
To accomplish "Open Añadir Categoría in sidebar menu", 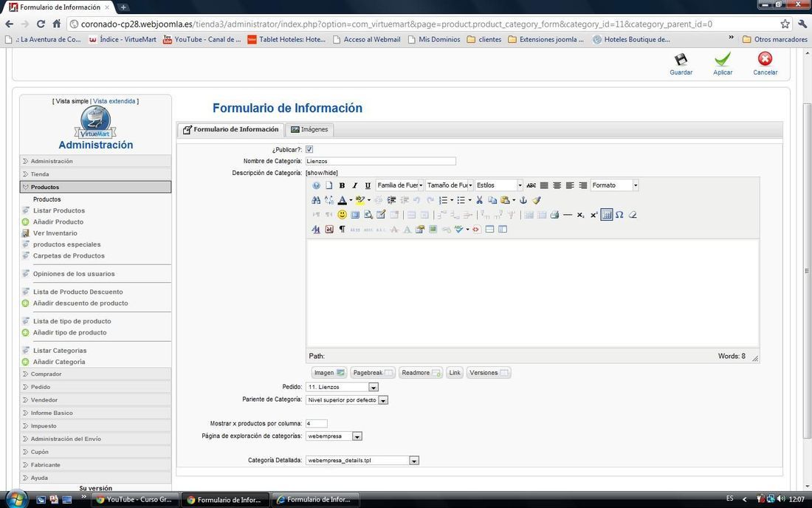I will point(59,362).
